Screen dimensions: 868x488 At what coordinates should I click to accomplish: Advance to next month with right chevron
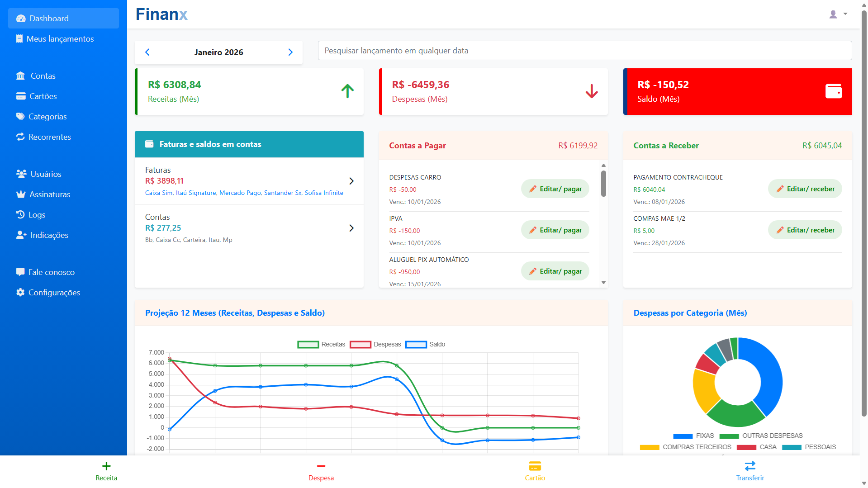290,52
